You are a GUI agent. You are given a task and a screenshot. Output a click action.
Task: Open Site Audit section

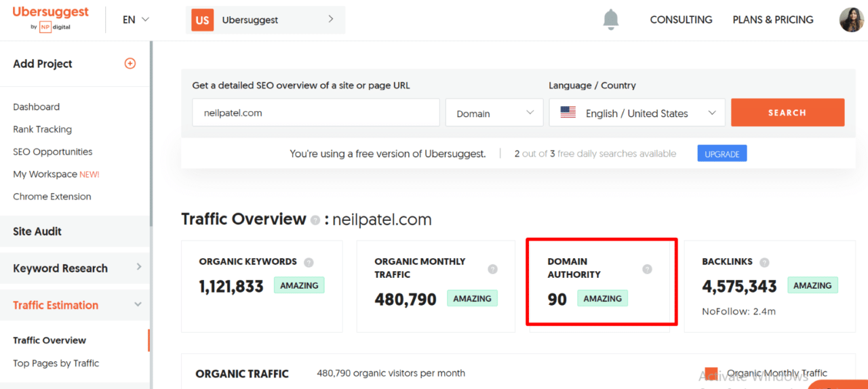click(75, 231)
